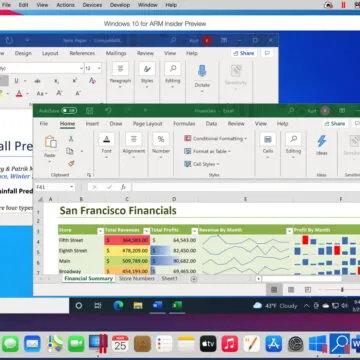Screen dimensions: 360x360
Task: Open the References tab in Word
Action: pos(82,53)
